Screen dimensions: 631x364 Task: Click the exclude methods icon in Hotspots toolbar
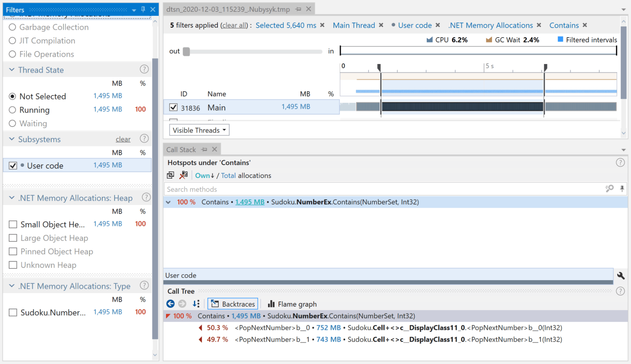click(183, 175)
